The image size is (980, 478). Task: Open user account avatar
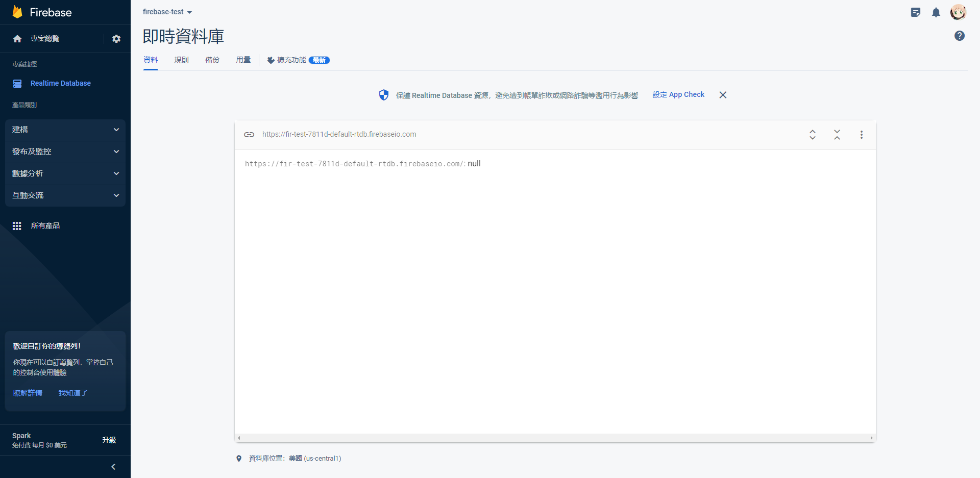(958, 12)
